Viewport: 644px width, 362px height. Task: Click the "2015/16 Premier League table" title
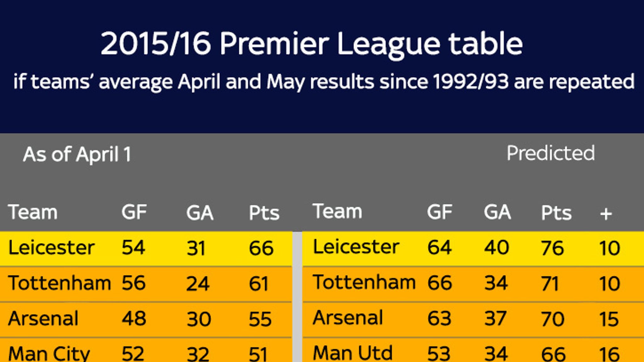pos(311,44)
